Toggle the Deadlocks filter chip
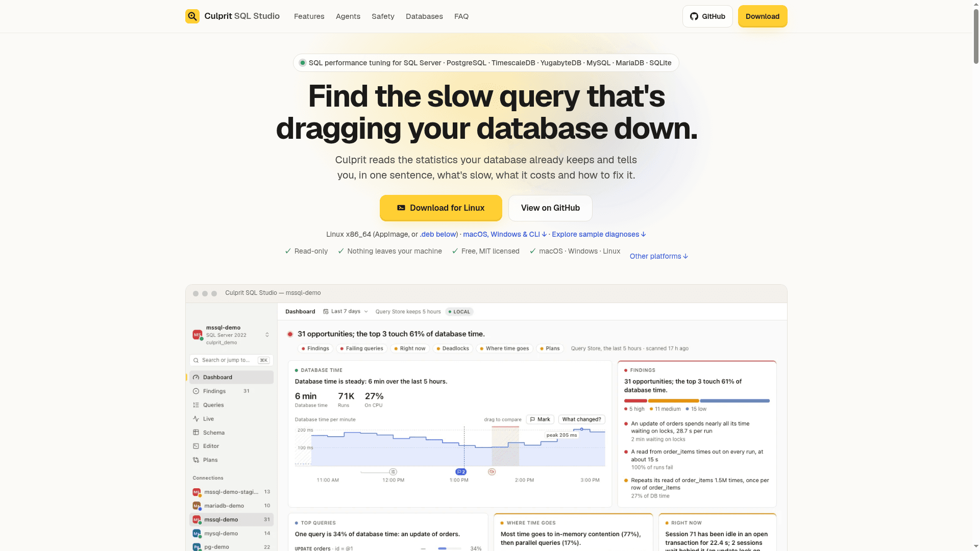Viewport: 980px width, 551px height. [453, 348]
